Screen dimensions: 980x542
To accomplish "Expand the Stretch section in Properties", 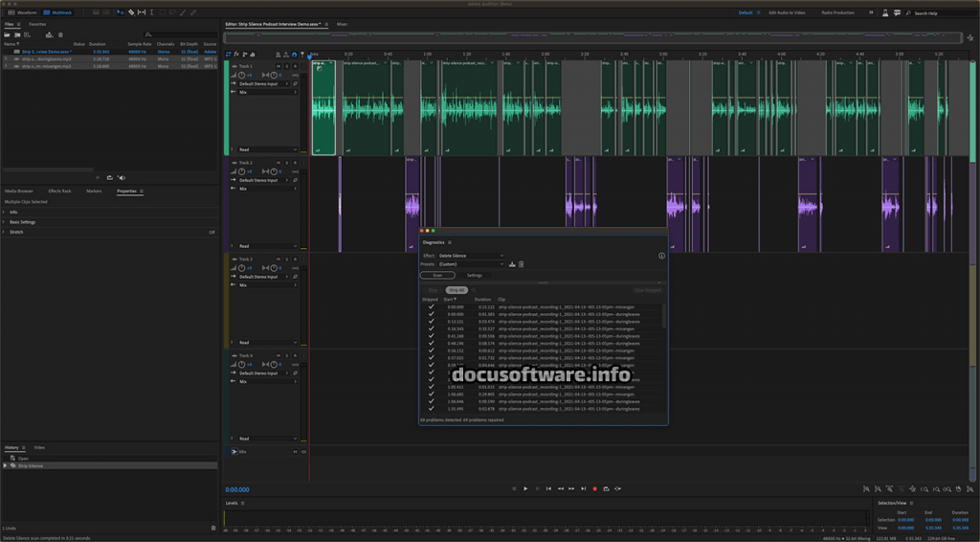I will [x=4, y=232].
